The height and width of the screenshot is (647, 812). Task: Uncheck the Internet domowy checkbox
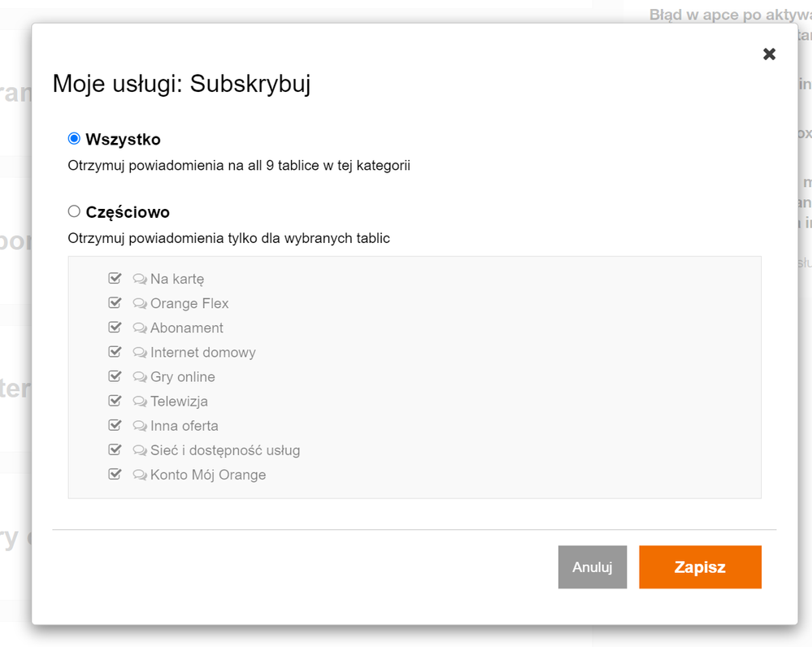115,352
